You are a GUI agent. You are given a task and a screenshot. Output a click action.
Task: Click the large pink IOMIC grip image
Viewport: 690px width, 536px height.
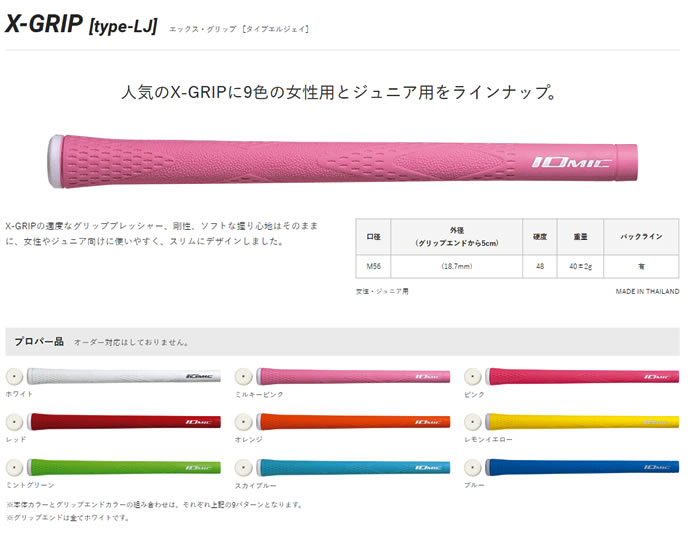click(342, 162)
